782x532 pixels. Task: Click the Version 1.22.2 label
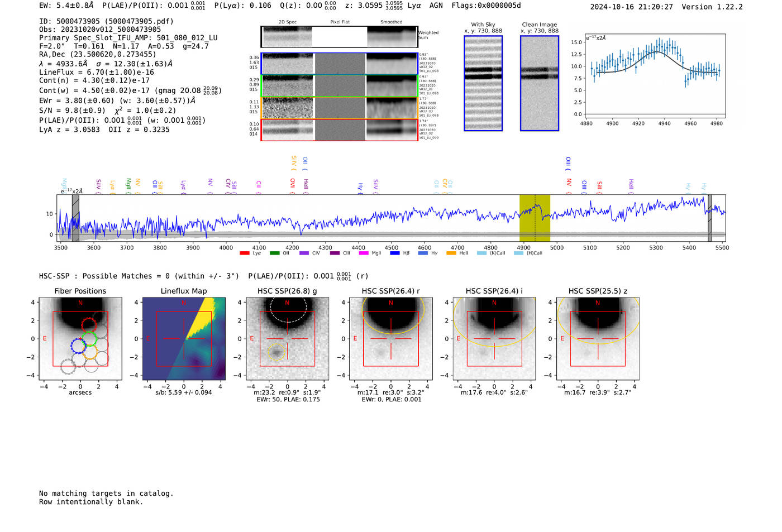tap(712, 7)
